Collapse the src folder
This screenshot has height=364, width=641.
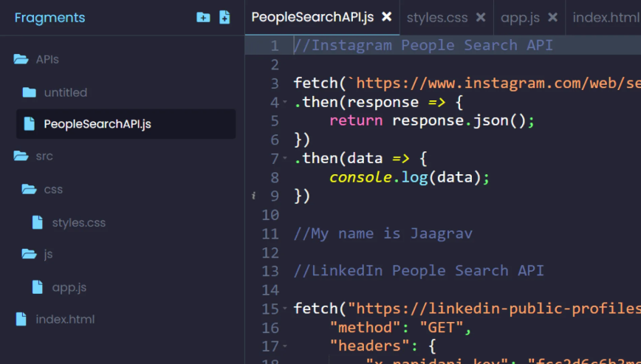pyautogui.click(x=21, y=156)
